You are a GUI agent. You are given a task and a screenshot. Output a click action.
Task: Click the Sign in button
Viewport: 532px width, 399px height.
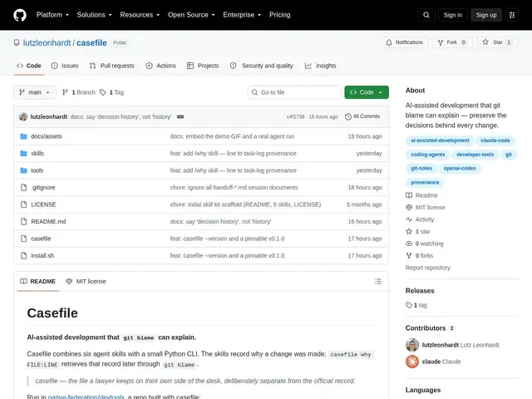click(x=452, y=15)
